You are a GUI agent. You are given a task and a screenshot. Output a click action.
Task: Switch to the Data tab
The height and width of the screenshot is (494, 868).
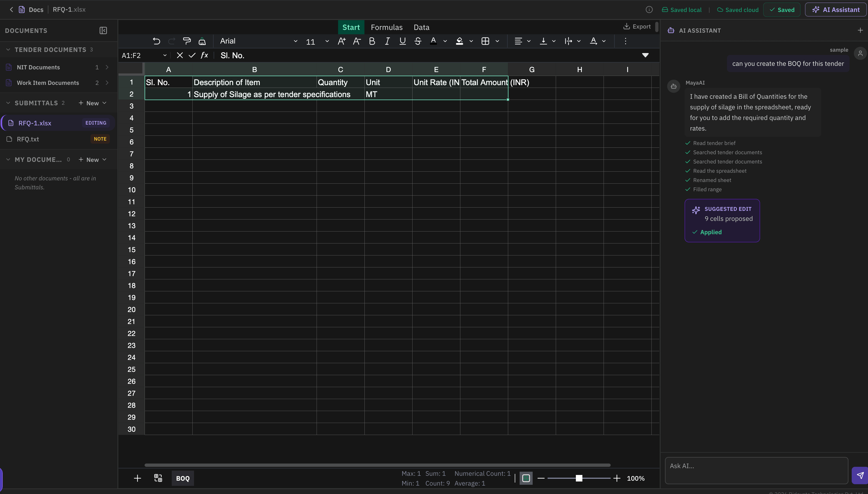[x=421, y=27]
